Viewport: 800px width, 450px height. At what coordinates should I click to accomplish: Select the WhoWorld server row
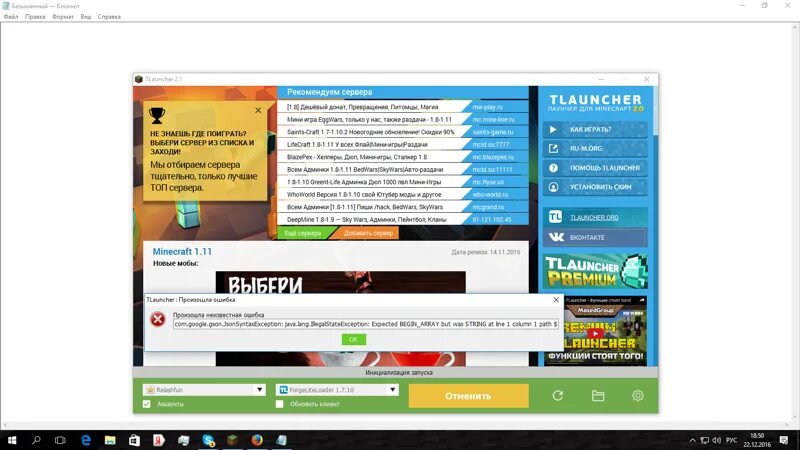pyautogui.click(x=403, y=194)
